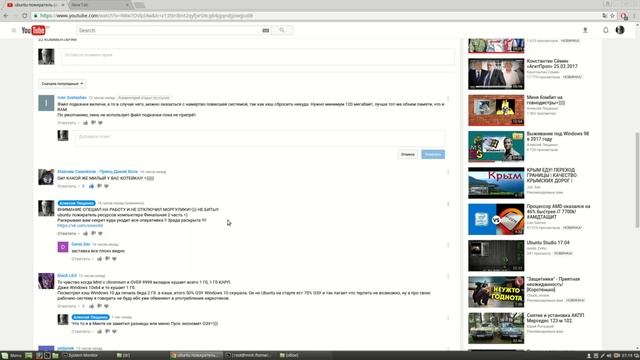Open options menu on the black LEO comment
Image resolution: width=640 pixels, height=360 pixels.
tap(448, 277)
